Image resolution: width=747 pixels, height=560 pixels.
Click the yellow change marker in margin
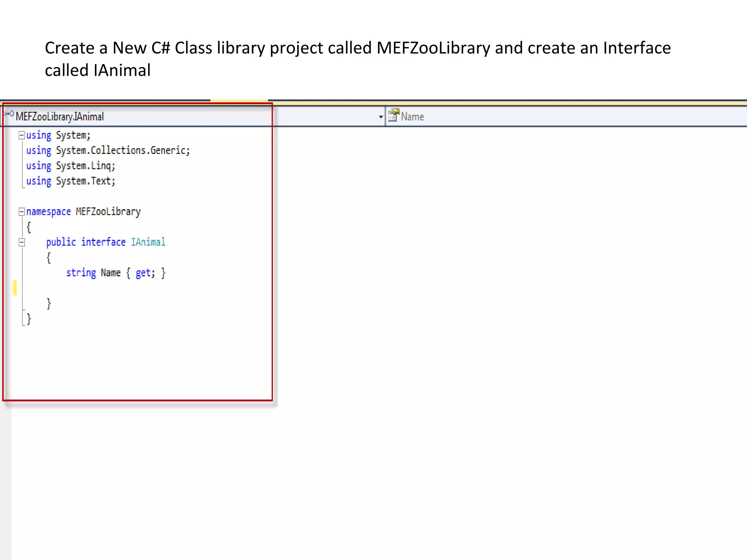[15, 288]
